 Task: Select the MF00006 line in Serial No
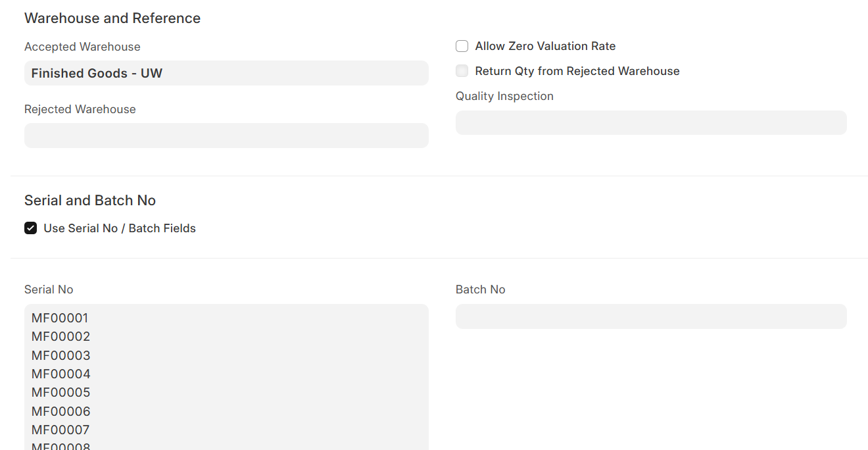point(60,412)
